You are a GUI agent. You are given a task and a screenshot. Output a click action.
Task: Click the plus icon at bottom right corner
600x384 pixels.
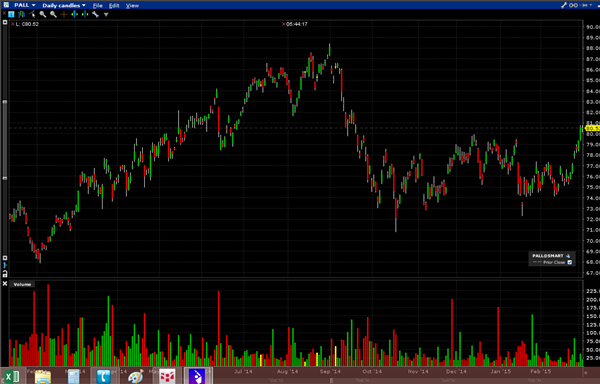click(585, 372)
